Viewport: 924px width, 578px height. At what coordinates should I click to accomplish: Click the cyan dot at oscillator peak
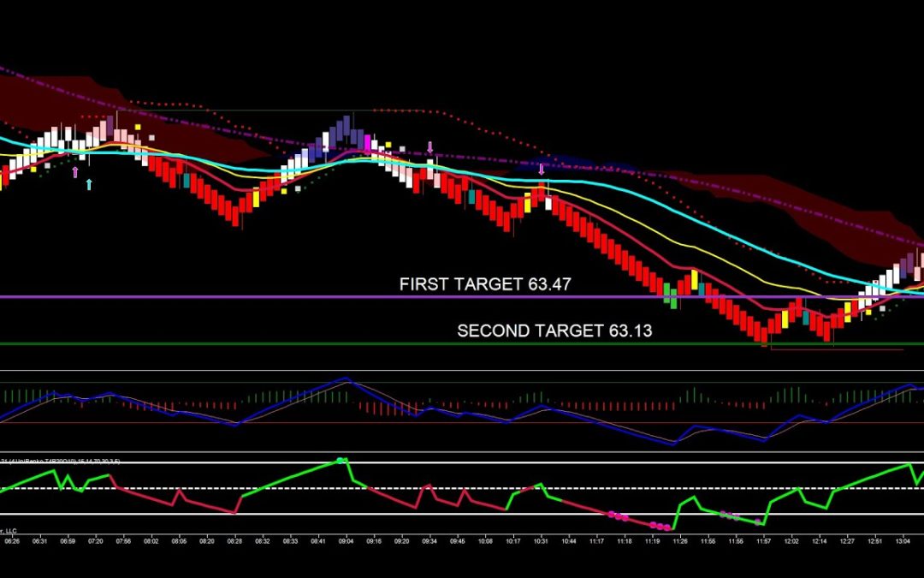[341, 461]
